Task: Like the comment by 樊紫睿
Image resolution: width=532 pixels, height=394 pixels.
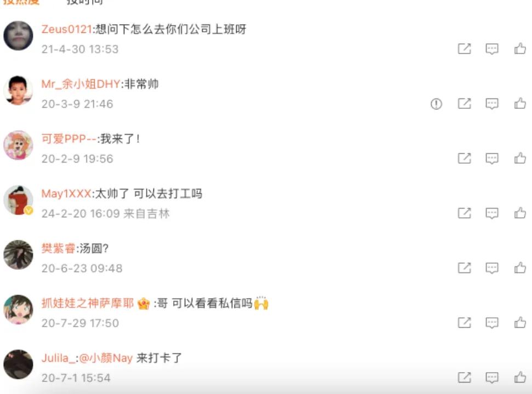Action: (520, 268)
